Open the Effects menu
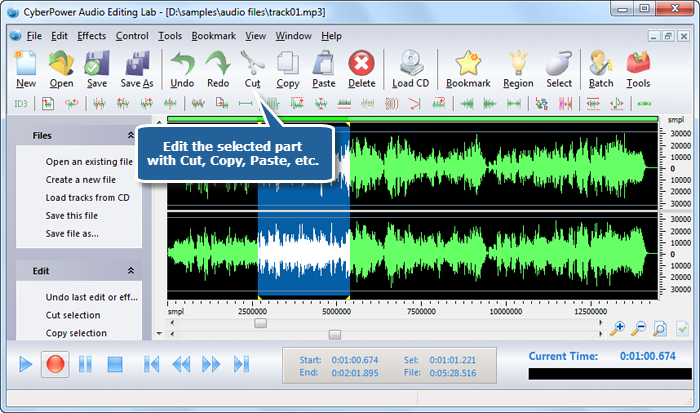Image resolution: width=700 pixels, height=413 pixels. [x=92, y=36]
